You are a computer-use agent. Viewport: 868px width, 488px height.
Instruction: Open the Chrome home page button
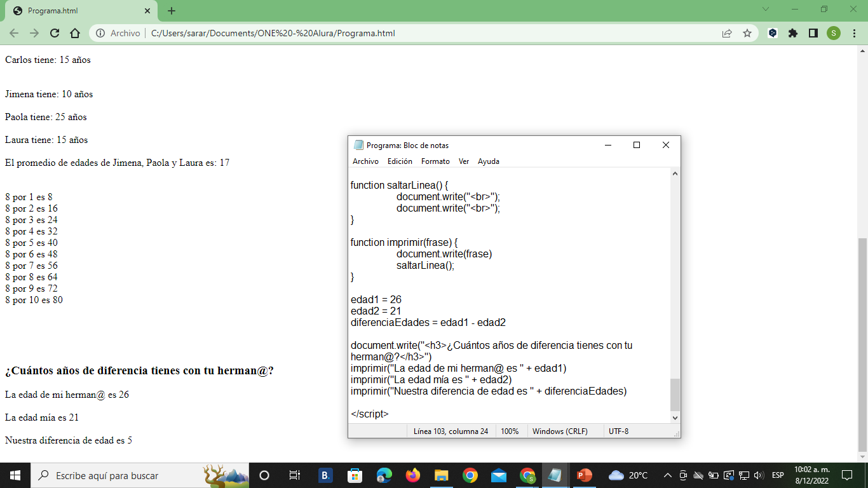pyautogui.click(x=75, y=33)
